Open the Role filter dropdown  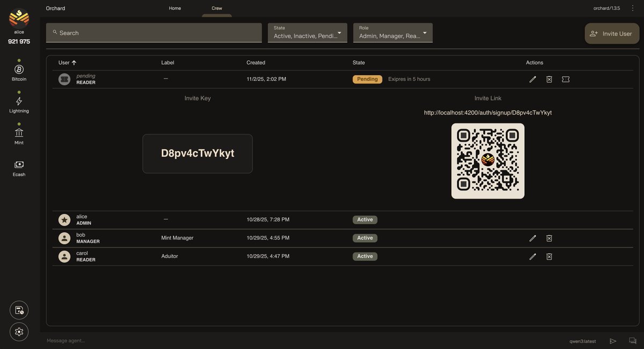(393, 33)
